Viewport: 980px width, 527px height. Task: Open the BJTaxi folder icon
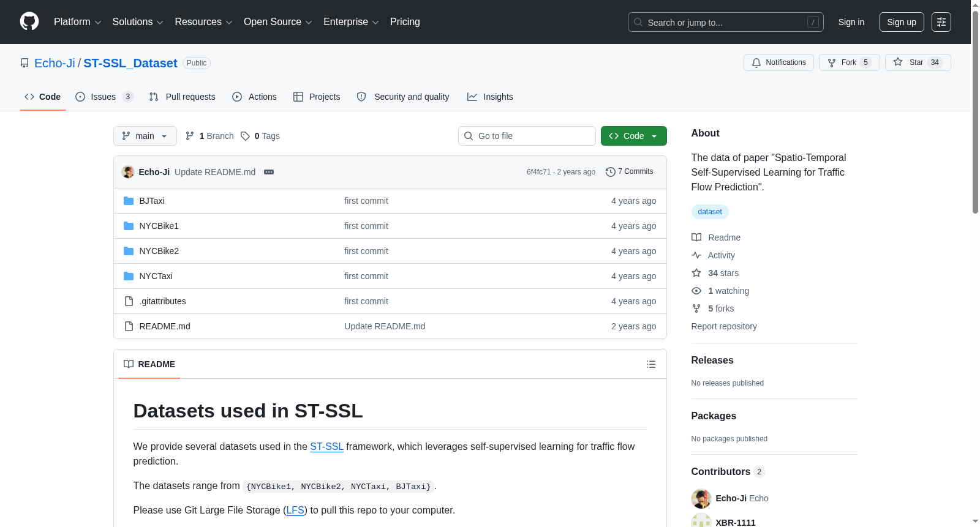coord(129,201)
